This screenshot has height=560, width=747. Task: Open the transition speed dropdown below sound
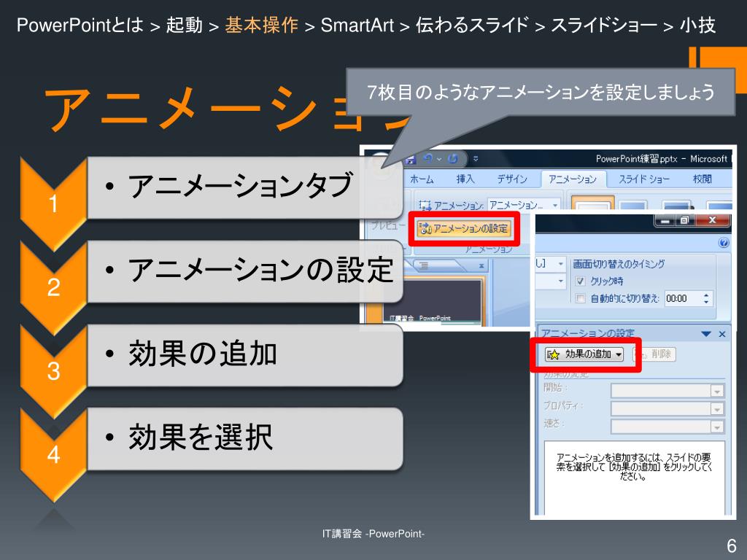pos(561,281)
